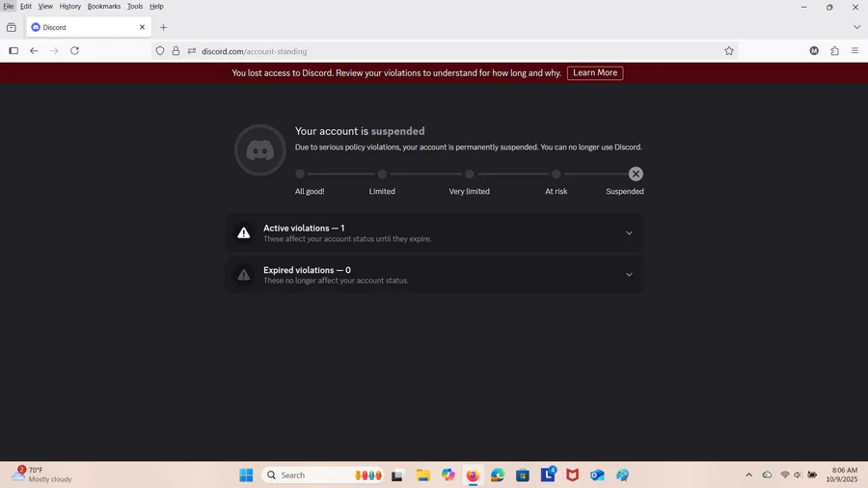The image size is (868, 488).
Task: Open the File menu
Action: click(9, 6)
